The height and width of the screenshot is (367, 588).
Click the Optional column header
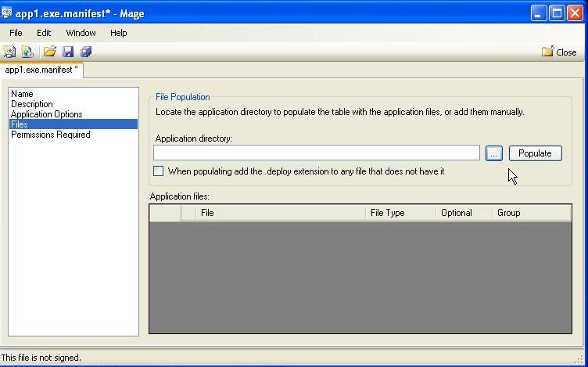pyautogui.click(x=464, y=213)
